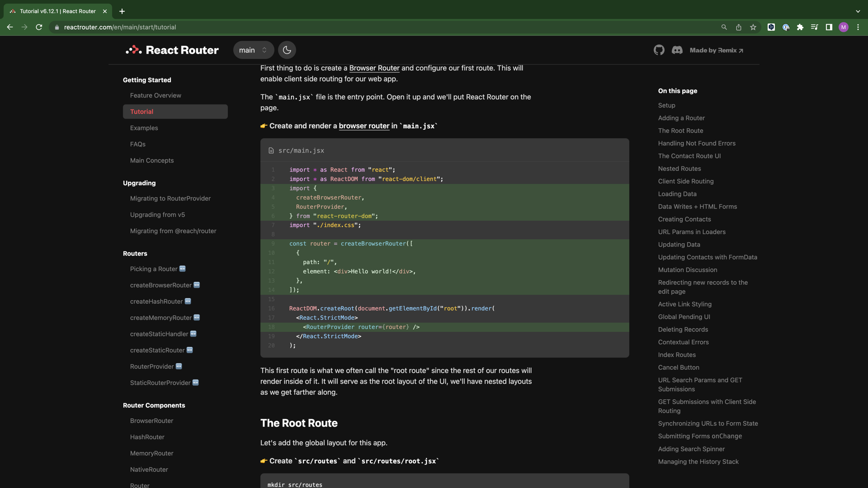The height and width of the screenshot is (488, 868).
Task: Toggle dark mode with the moon button
Action: coord(287,50)
